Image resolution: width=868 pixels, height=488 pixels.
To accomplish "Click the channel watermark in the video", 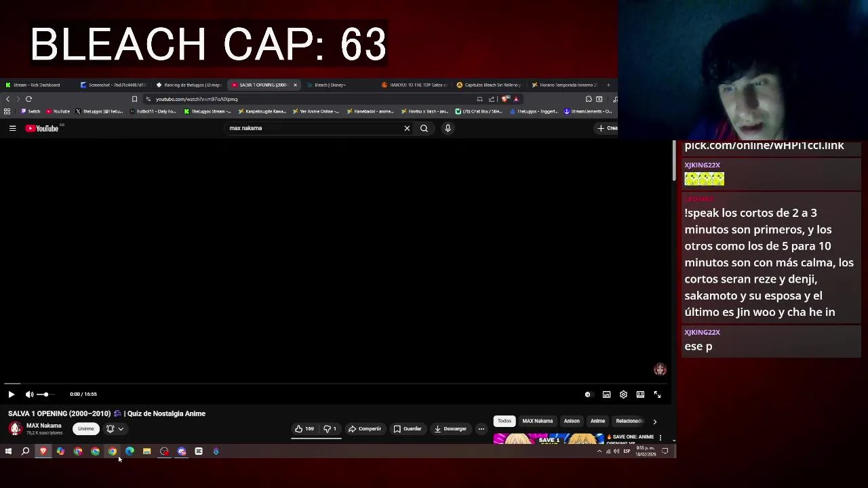I will pyautogui.click(x=660, y=369).
